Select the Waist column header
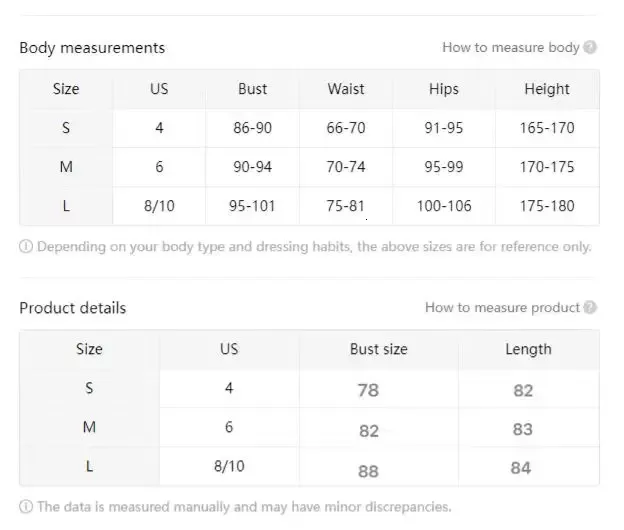This screenshot has height=530, width=624. coord(346,89)
